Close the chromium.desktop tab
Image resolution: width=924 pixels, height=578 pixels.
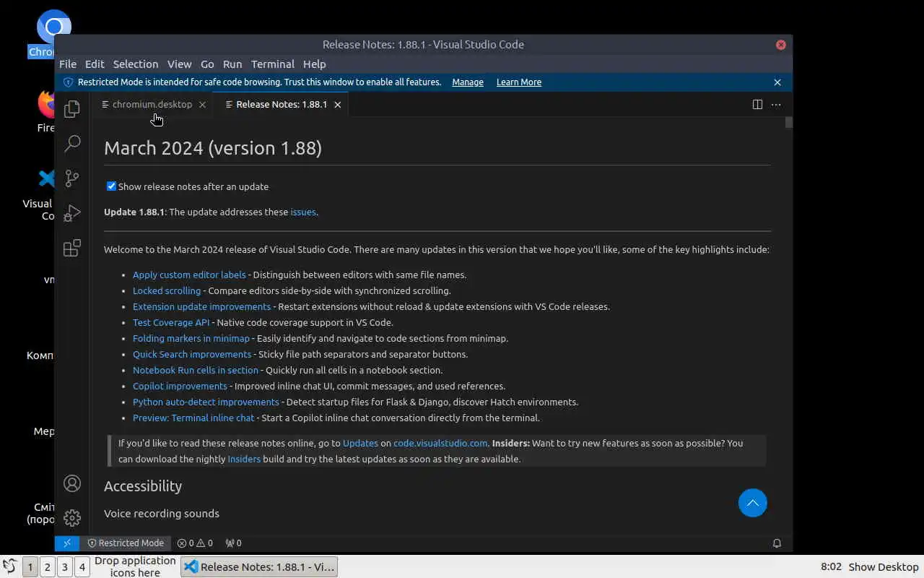[202, 105]
